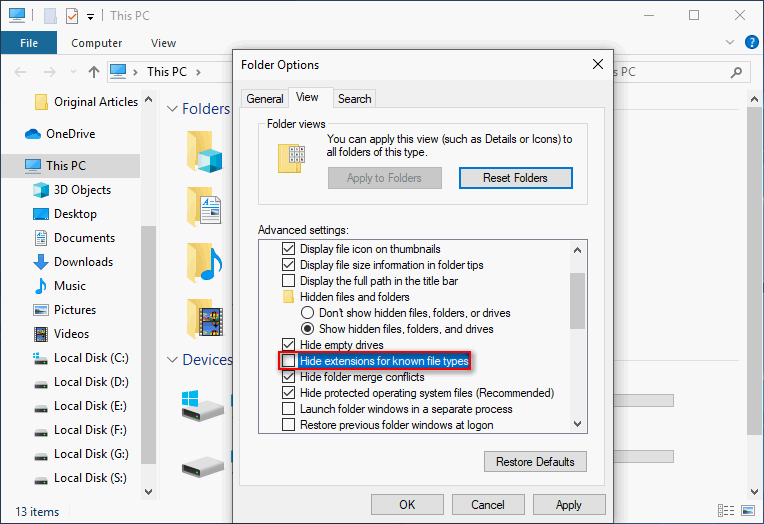The height and width of the screenshot is (524, 764).
Task: Click the Pictures icon in sidebar
Action: click(x=41, y=310)
